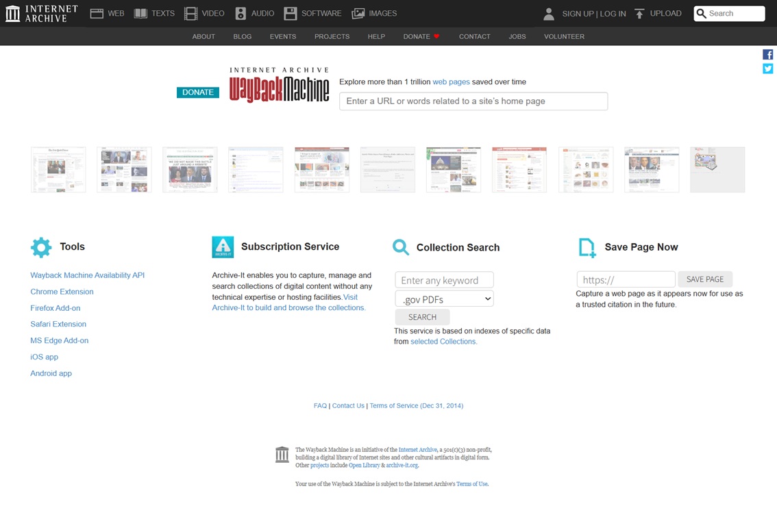The image size is (777, 532).
Task: Click the Wayback Machine URL input field
Action: pos(473,101)
